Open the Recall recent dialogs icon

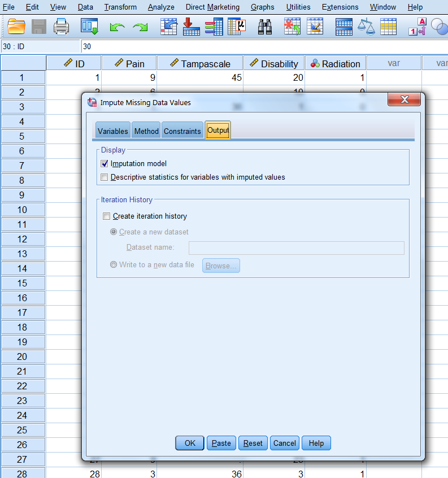(x=89, y=26)
